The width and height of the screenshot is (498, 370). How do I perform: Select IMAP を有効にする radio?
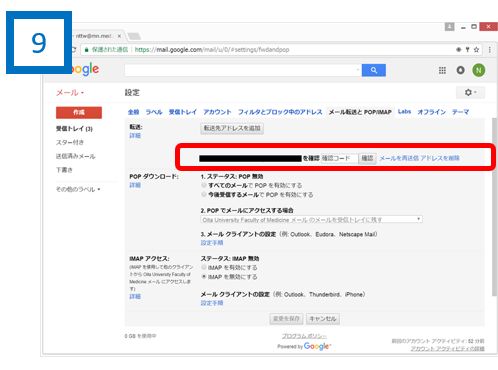click(204, 267)
